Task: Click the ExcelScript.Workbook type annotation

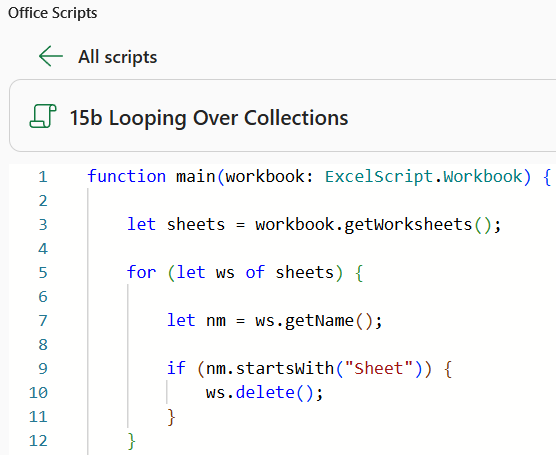Action: point(424,177)
